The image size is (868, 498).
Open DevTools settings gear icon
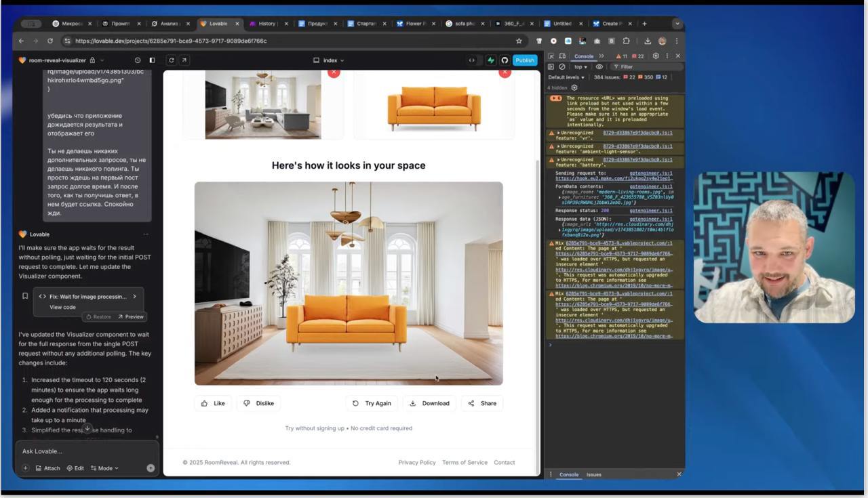[x=656, y=56]
